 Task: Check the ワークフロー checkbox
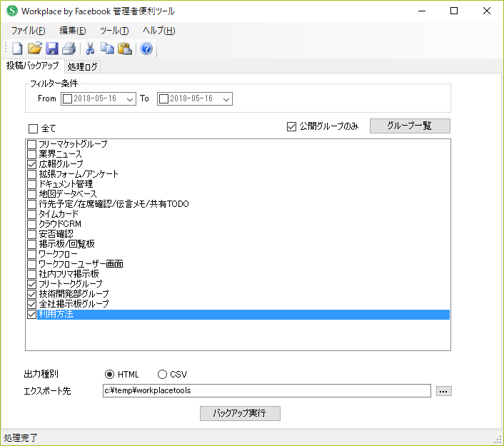(x=31, y=254)
